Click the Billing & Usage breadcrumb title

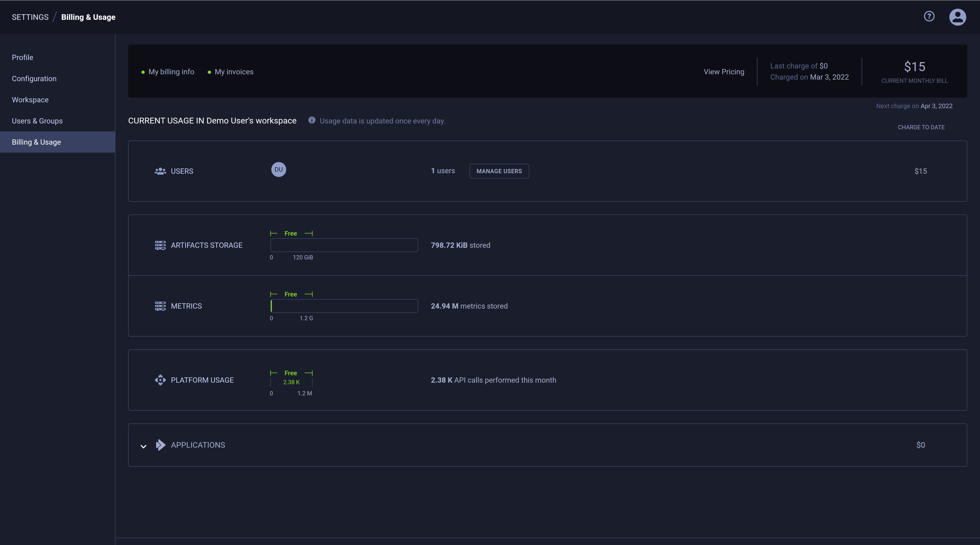coord(88,17)
